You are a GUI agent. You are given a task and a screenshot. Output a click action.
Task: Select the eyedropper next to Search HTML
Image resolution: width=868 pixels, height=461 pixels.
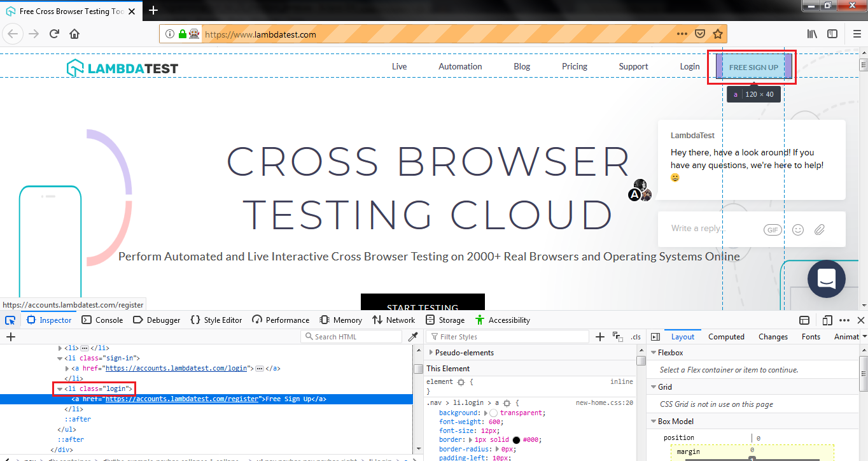413,336
